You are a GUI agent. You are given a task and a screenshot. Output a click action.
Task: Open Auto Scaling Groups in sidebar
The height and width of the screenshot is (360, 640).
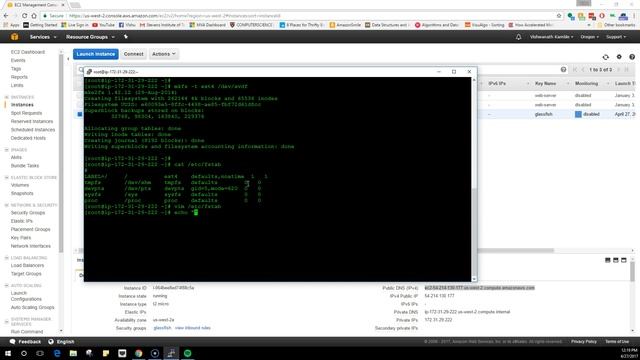(x=32, y=307)
